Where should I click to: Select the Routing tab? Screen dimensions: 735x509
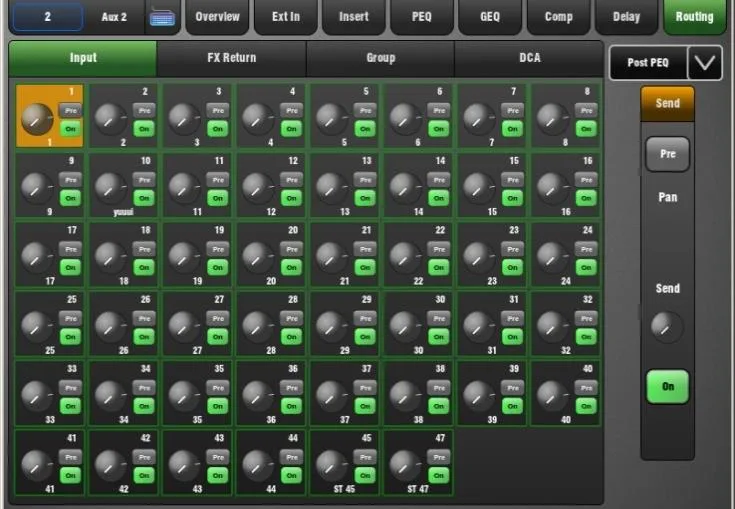(695, 17)
